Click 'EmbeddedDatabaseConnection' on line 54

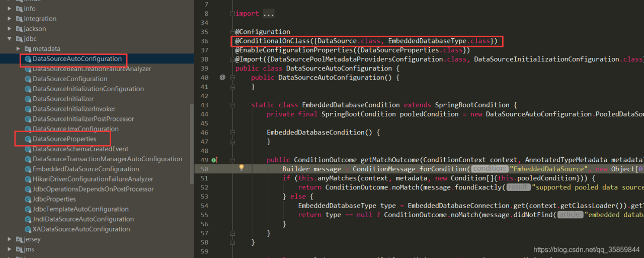pyautogui.click(x=459, y=206)
